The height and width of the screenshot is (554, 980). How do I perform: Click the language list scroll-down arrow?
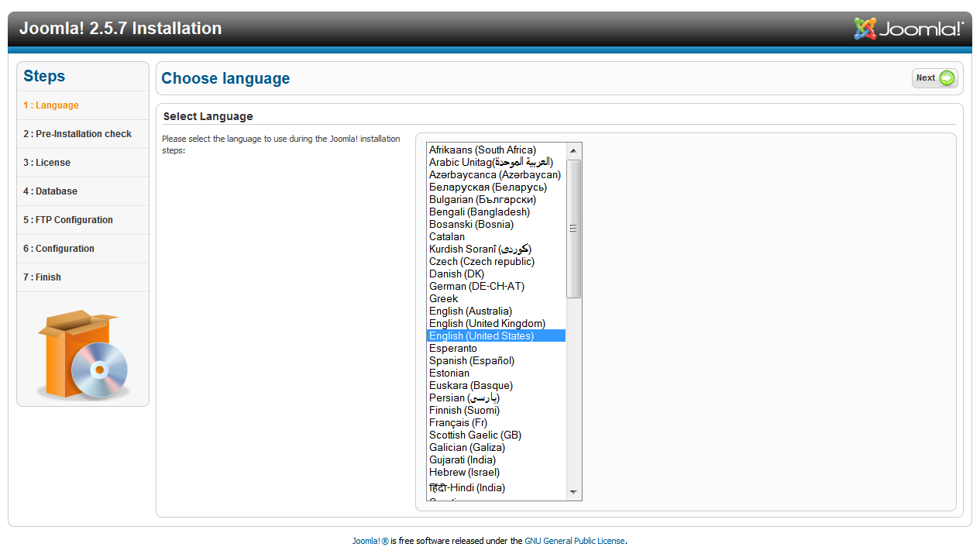click(x=573, y=493)
